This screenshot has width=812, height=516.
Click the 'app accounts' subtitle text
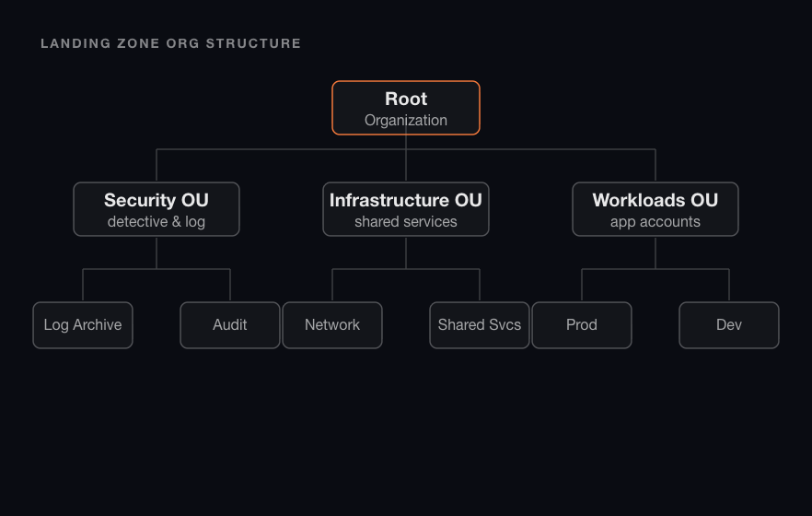(655, 222)
